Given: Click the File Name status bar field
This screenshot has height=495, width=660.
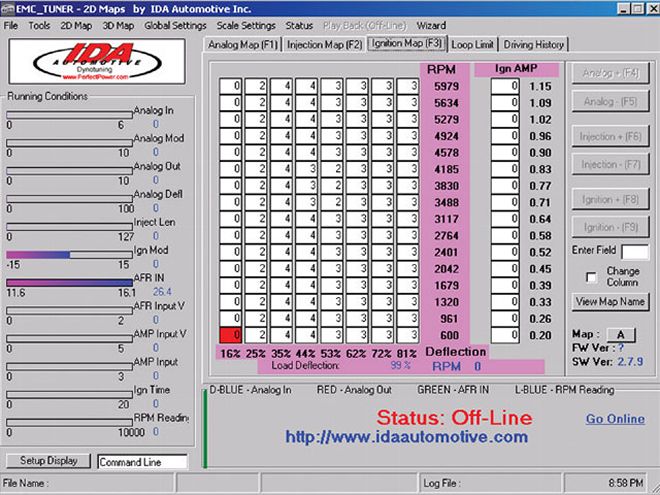Looking at the screenshot, I should coord(88,483).
